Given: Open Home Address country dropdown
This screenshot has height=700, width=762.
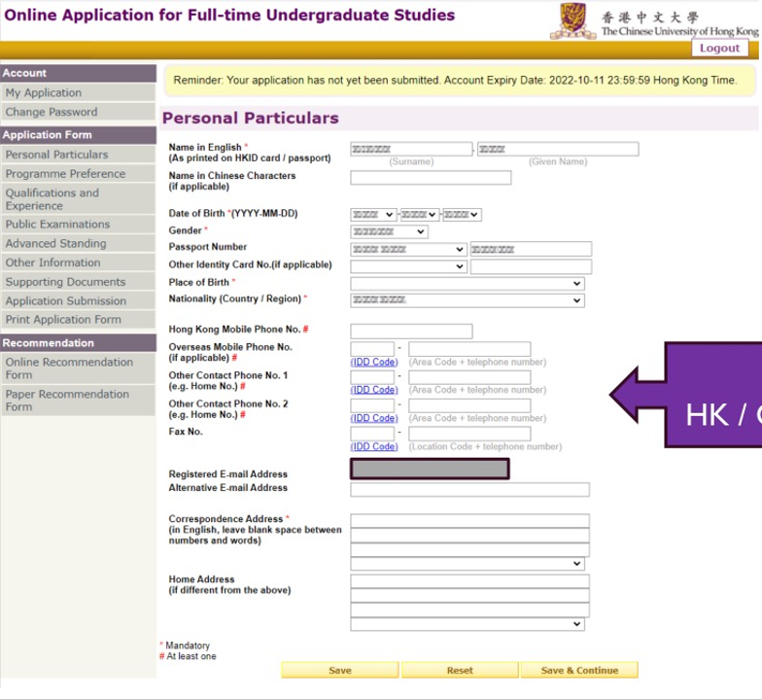Looking at the screenshot, I should click(x=467, y=624).
